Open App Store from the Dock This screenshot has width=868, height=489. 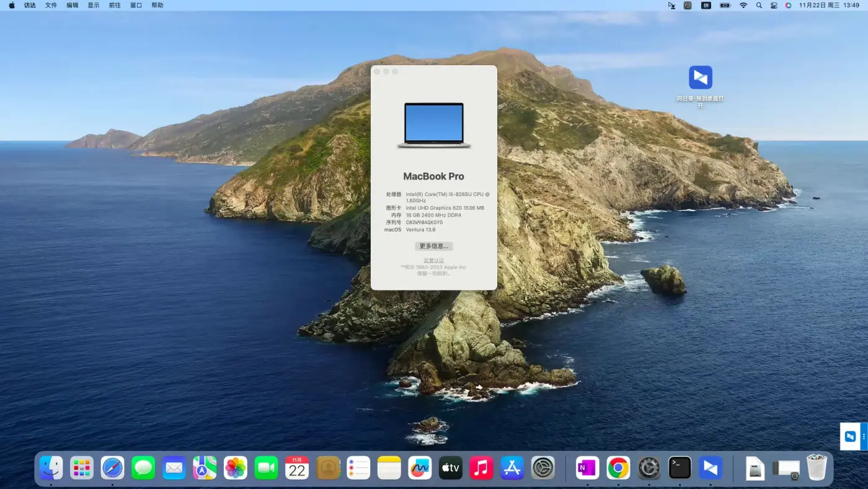pos(512,468)
